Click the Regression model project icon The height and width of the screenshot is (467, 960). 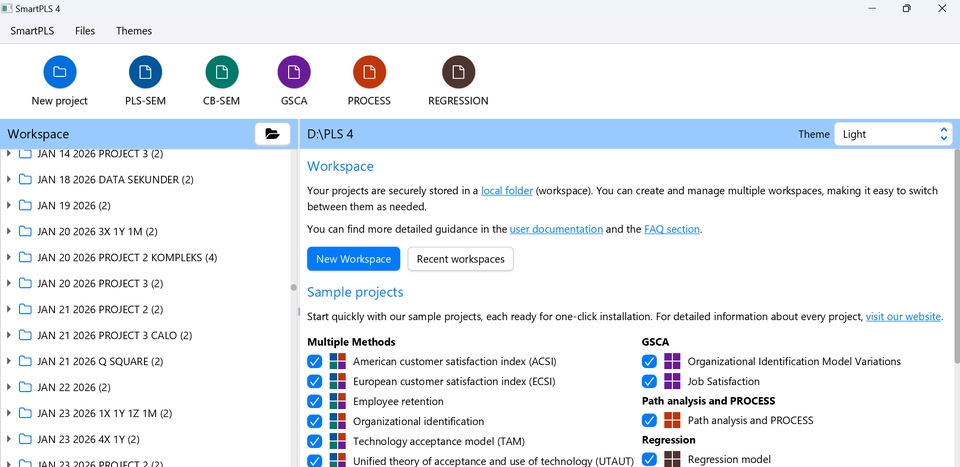[672, 459]
